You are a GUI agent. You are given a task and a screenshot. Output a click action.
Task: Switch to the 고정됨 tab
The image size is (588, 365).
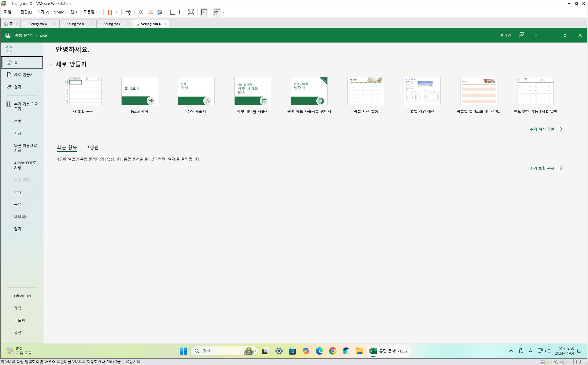tap(92, 147)
